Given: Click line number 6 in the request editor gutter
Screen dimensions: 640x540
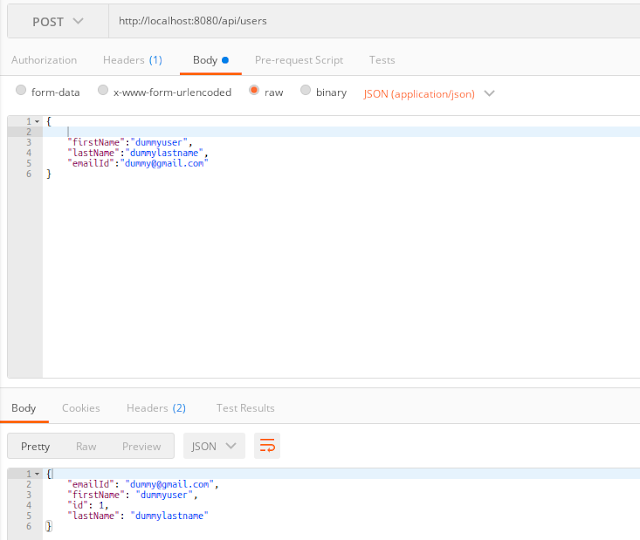Looking at the screenshot, I should (x=29, y=174).
